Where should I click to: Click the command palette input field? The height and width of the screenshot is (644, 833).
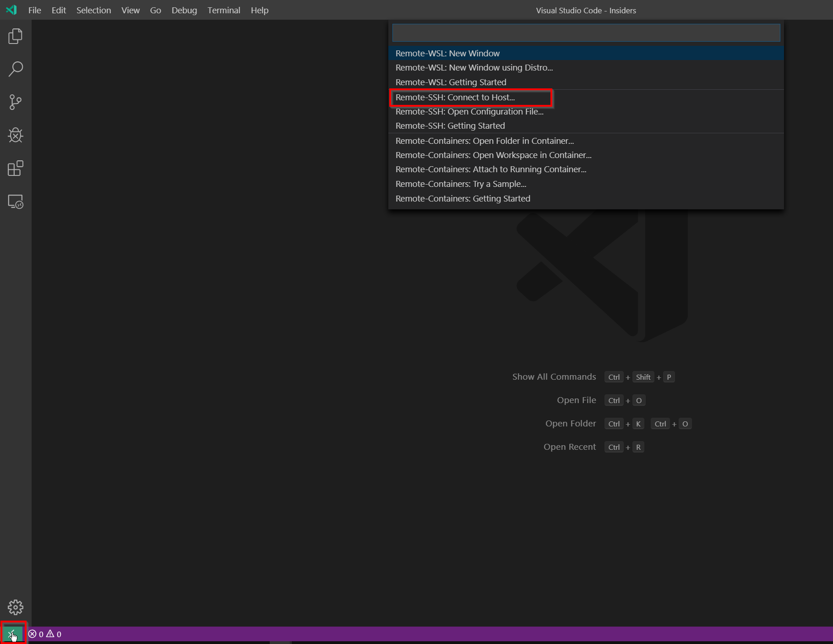click(x=585, y=33)
